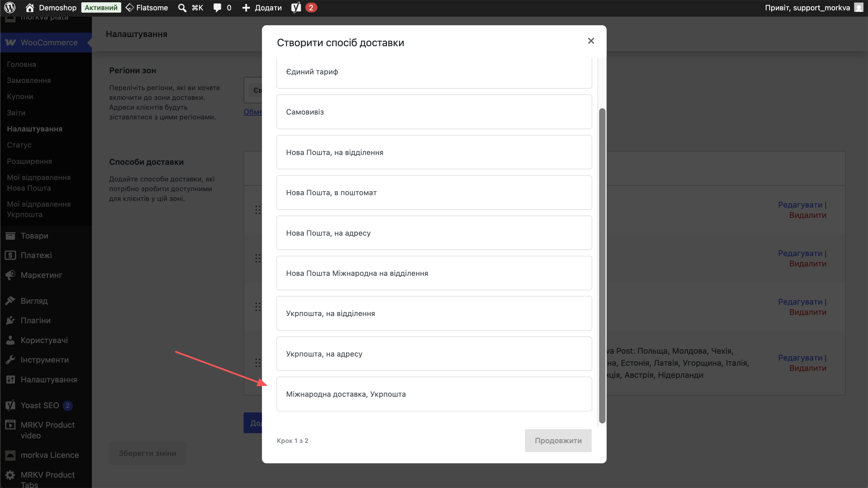Choose Нова Пошта, на адресу option
This screenshot has height=488, width=868.
434,233
